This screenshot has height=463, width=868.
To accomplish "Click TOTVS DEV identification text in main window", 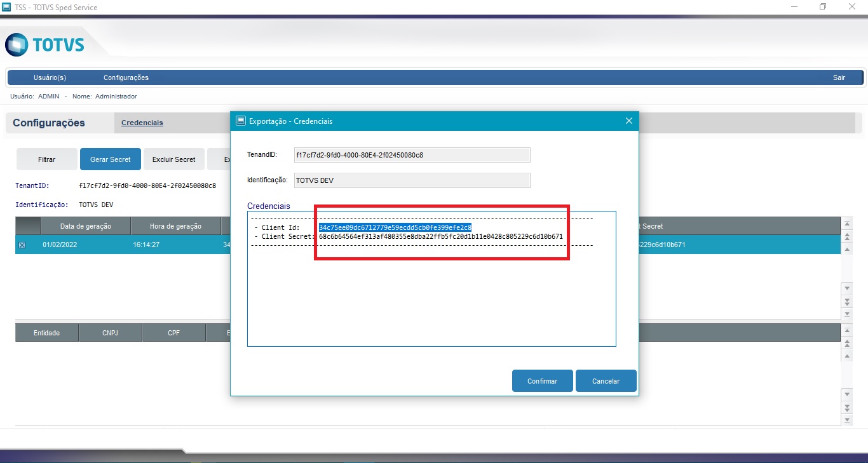I will click(96, 205).
